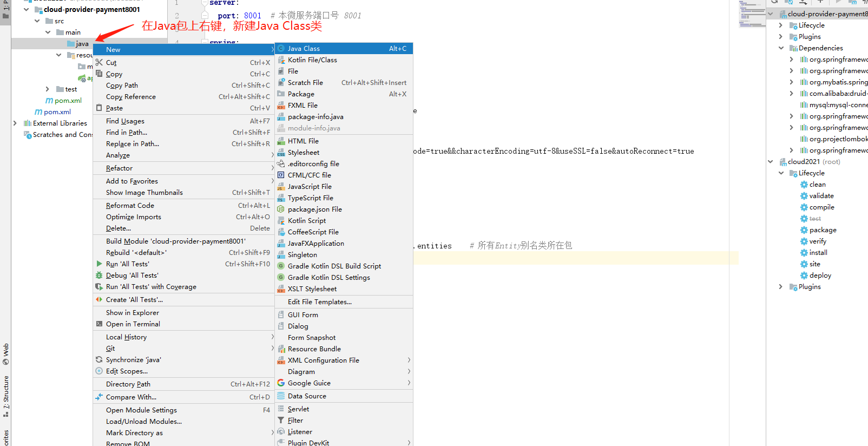Viewport: 868px width, 446px height.
Task: Click Reformat Code menu entry
Action: 184,206
